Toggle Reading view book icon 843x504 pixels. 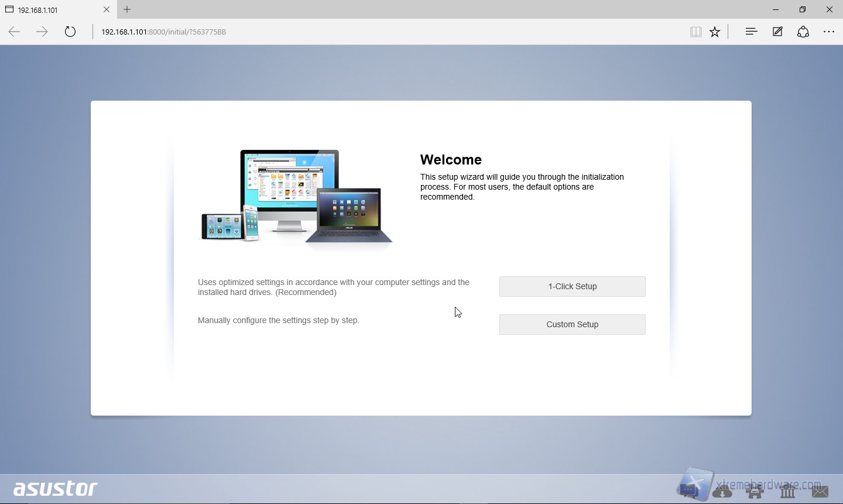pyautogui.click(x=695, y=32)
